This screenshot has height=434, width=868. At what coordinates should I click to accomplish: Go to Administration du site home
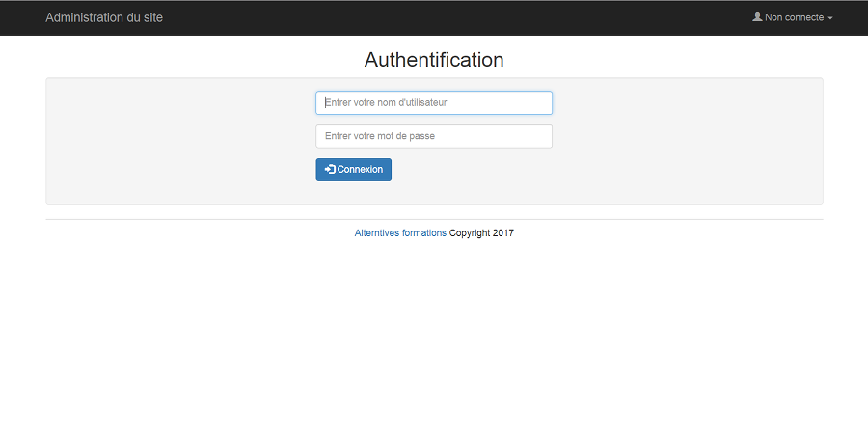pos(104,17)
